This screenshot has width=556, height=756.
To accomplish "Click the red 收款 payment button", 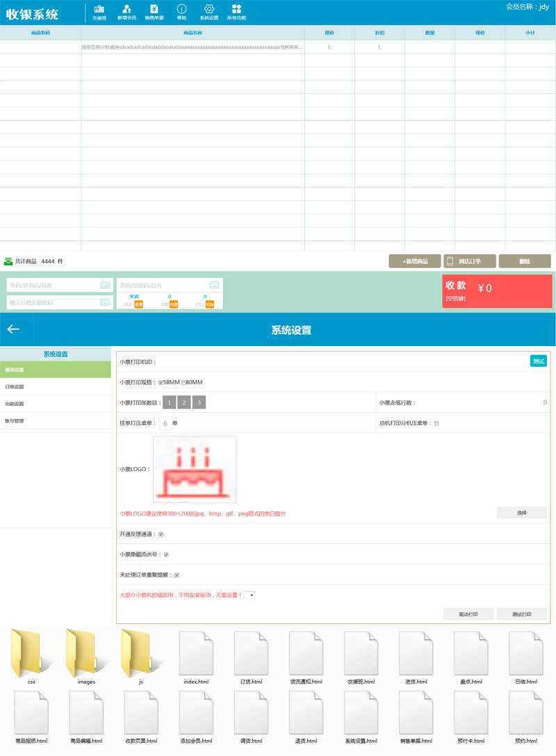I will (x=497, y=290).
